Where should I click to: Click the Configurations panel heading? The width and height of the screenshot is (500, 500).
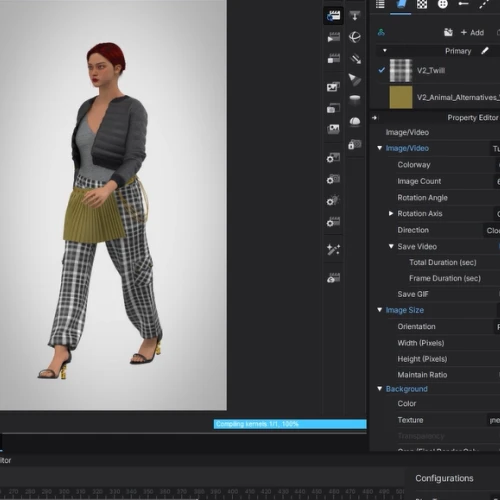444,478
